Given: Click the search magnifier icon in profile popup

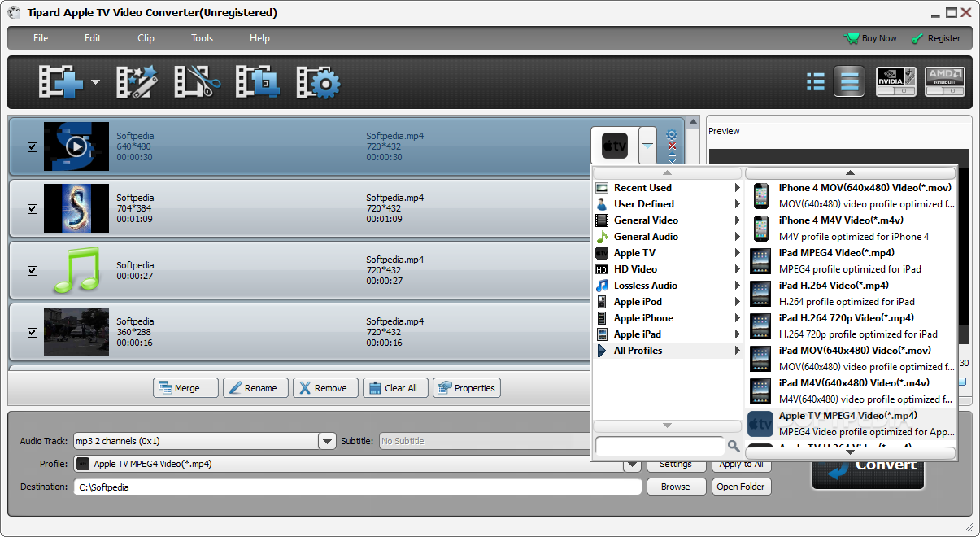Looking at the screenshot, I should [734, 446].
